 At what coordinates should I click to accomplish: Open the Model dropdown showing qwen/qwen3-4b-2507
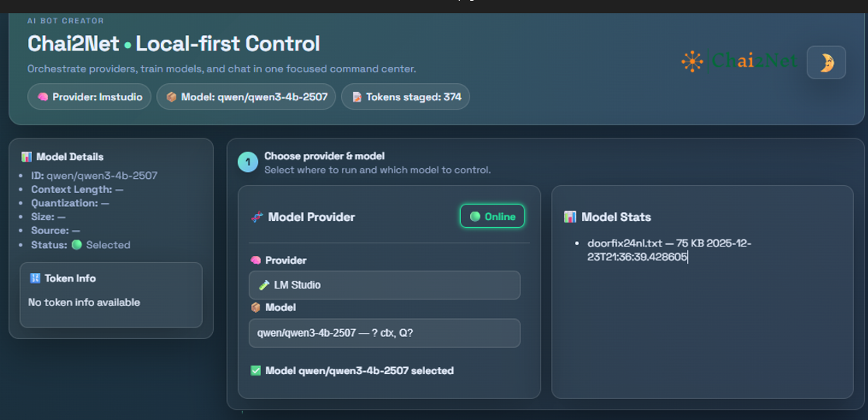(x=384, y=333)
